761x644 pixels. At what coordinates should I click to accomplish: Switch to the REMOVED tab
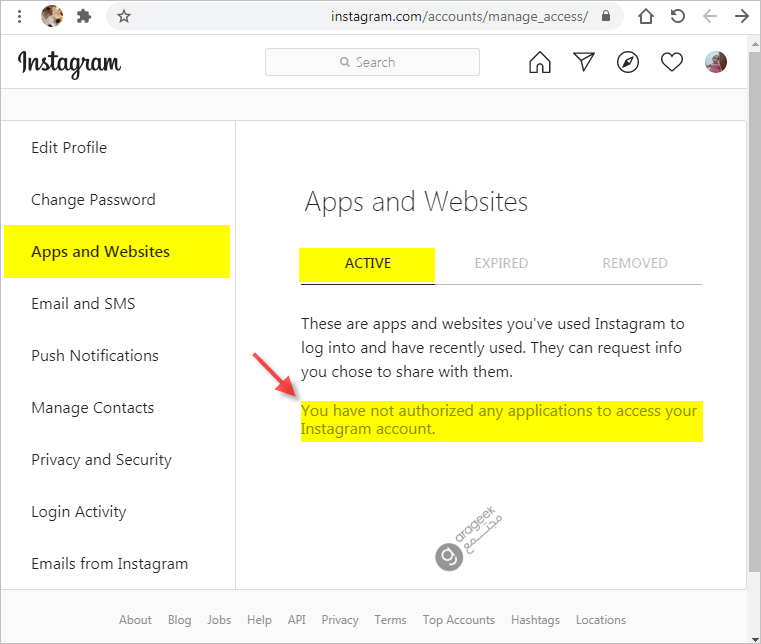(x=635, y=263)
